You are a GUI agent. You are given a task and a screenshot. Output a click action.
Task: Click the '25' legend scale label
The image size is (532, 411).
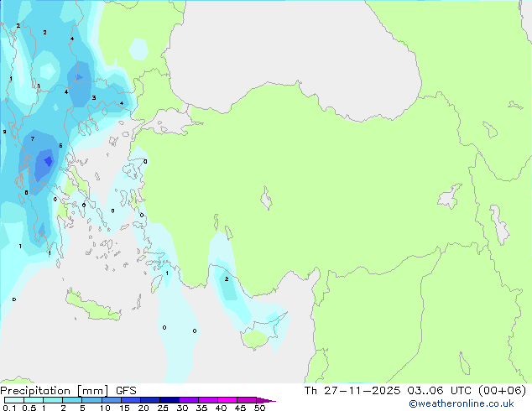[x=163, y=408]
